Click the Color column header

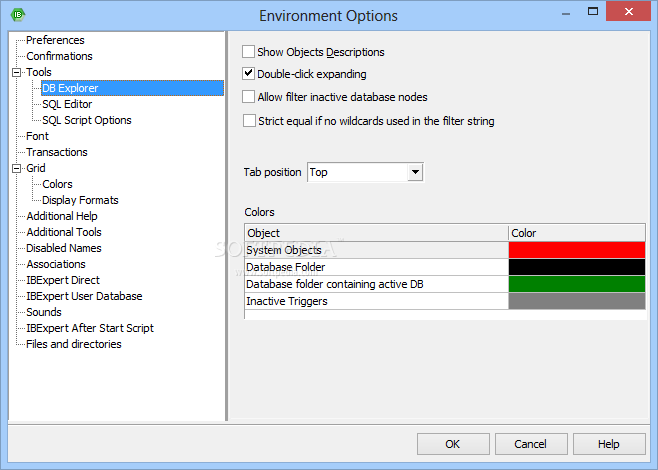tap(577, 233)
